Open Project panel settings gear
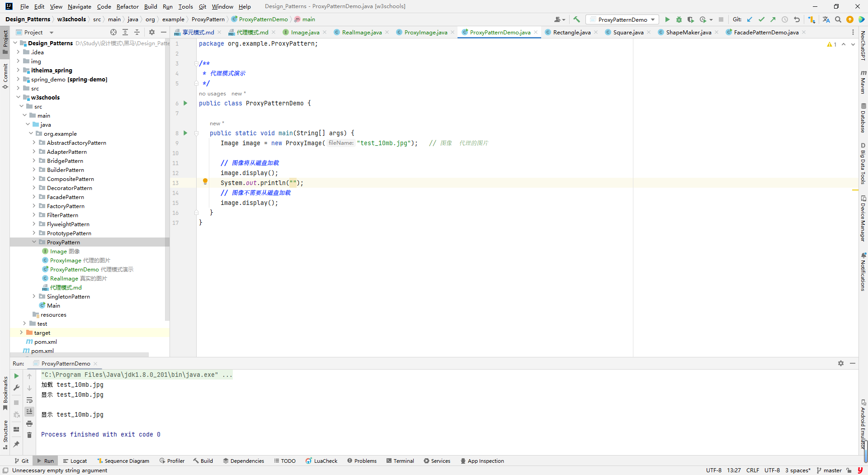 (152, 32)
